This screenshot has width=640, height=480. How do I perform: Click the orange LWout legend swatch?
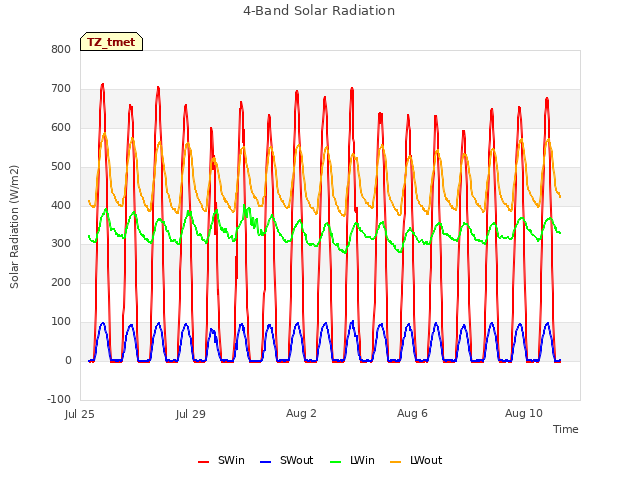pos(396,462)
